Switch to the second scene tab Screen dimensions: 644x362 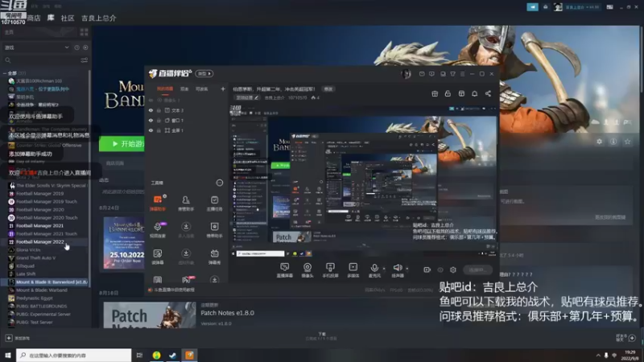(x=184, y=88)
